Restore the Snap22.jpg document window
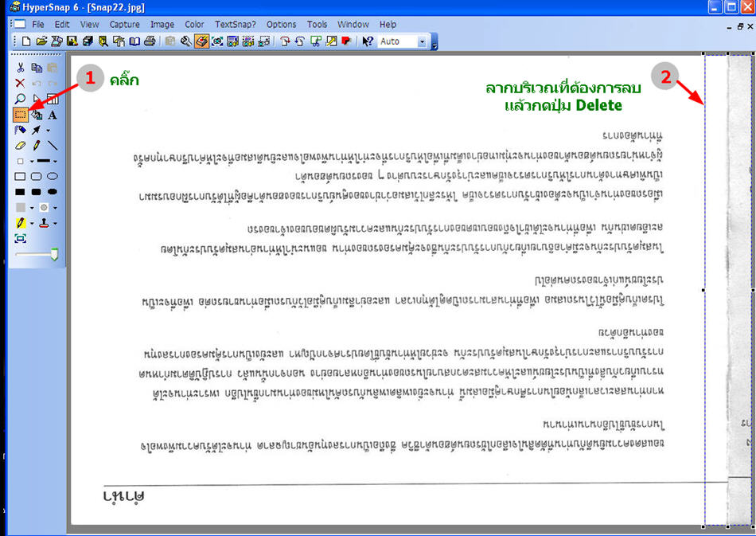Viewport: 756px width, 536px height. 740,26
